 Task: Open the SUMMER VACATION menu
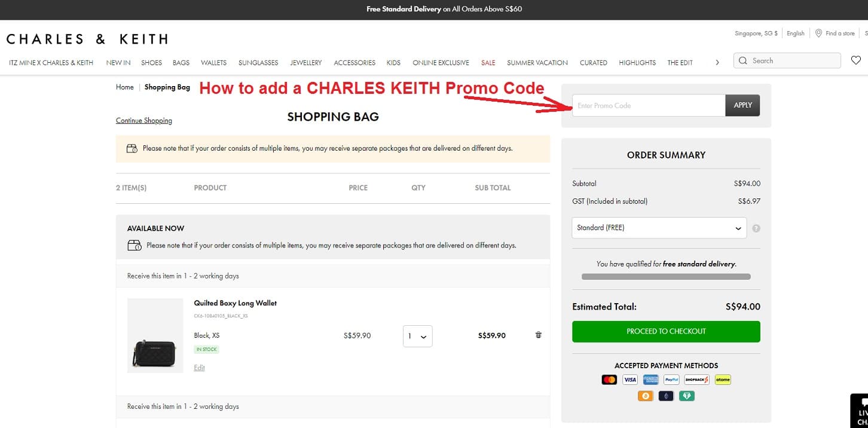pyautogui.click(x=537, y=62)
